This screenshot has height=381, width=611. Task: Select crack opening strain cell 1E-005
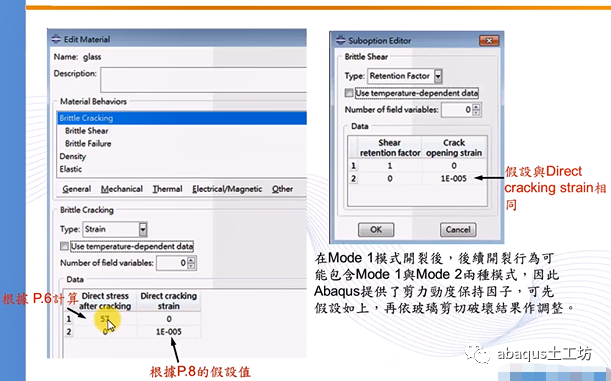(x=454, y=179)
